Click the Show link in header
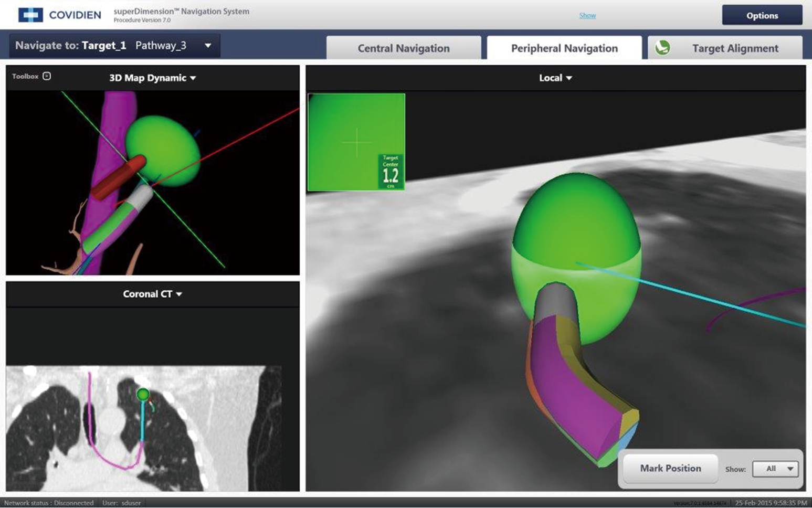Viewport: 812px width, 508px height. coord(587,15)
